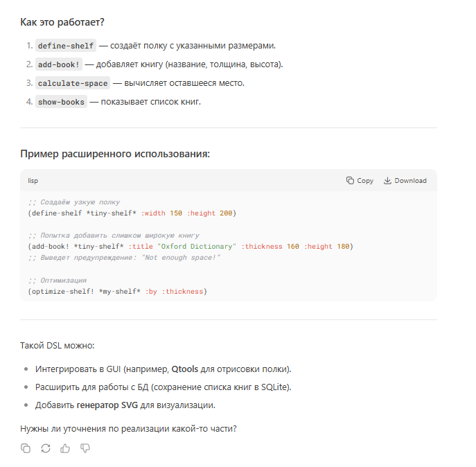The image size is (476, 467).
Task: Click the "Not enough space!" warning comment line
Action: tap(124, 258)
